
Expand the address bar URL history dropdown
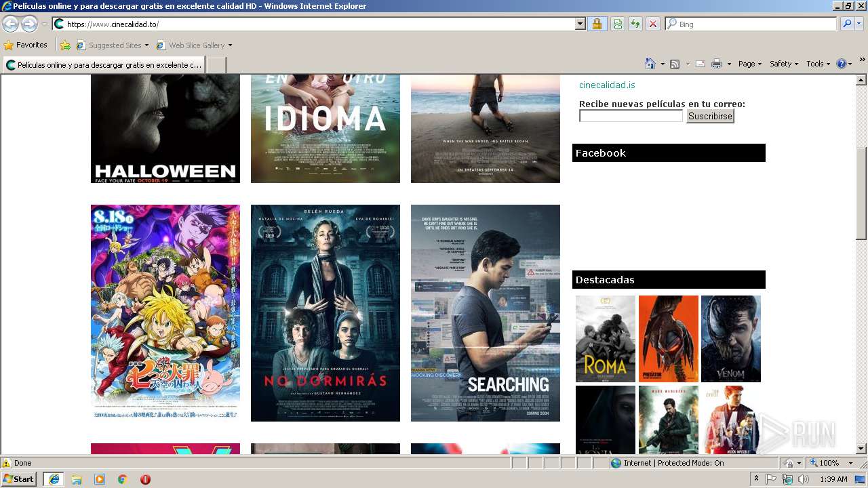coord(580,24)
